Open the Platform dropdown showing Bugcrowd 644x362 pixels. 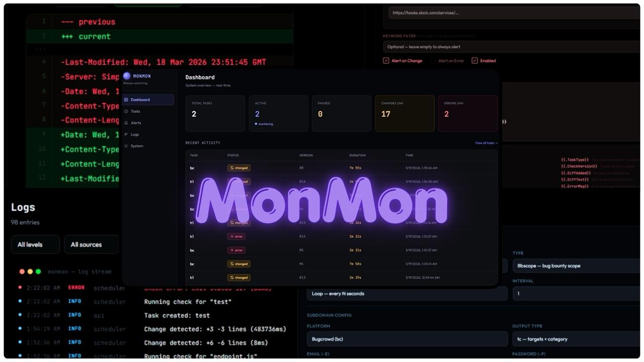(407, 339)
